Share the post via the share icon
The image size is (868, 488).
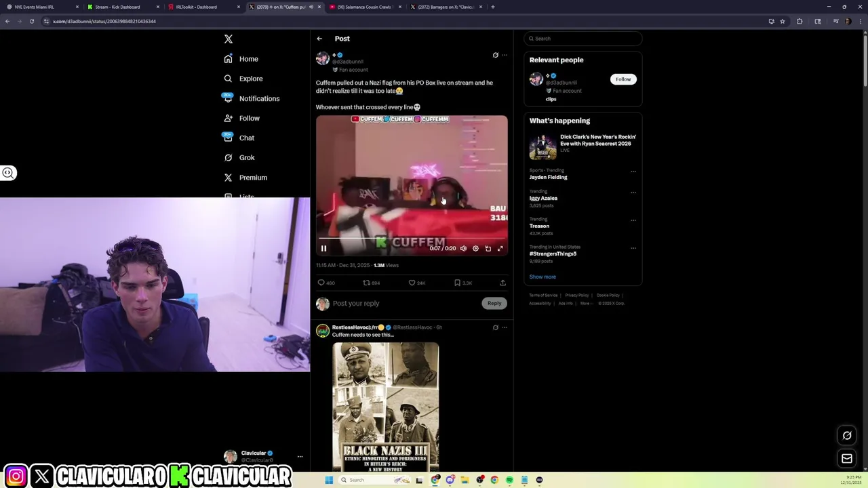pos(502,283)
